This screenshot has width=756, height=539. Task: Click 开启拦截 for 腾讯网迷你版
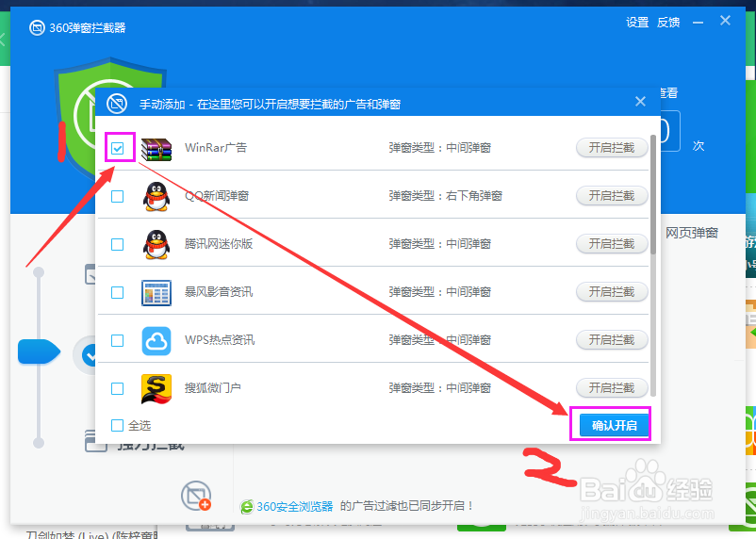coord(612,244)
